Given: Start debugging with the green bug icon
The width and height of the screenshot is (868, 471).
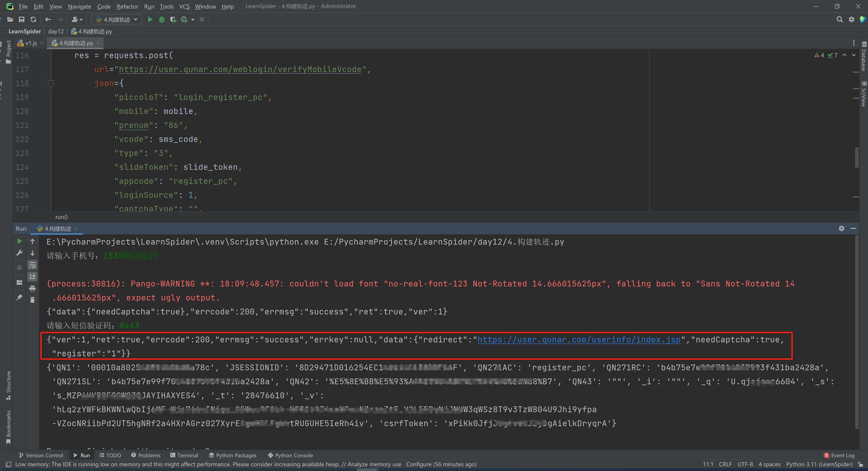Looking at the screenshot, I should pyautogui.click(x=162, y=20).
